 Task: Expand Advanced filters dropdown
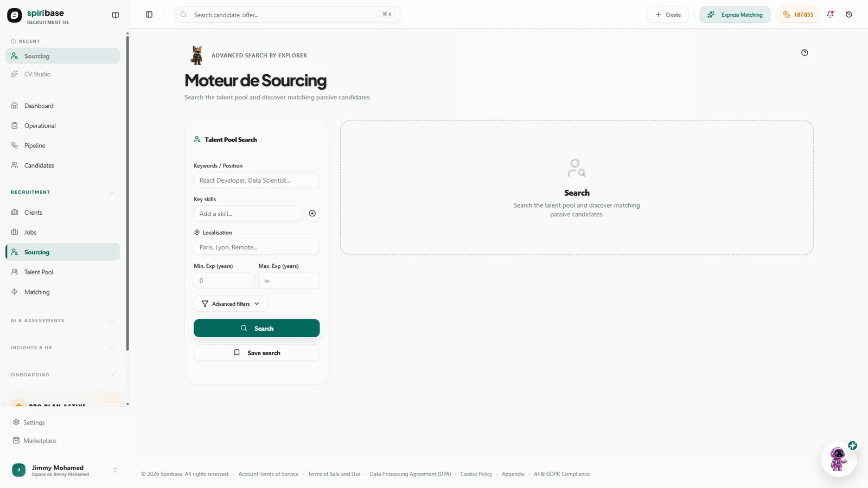coord(231,304)
